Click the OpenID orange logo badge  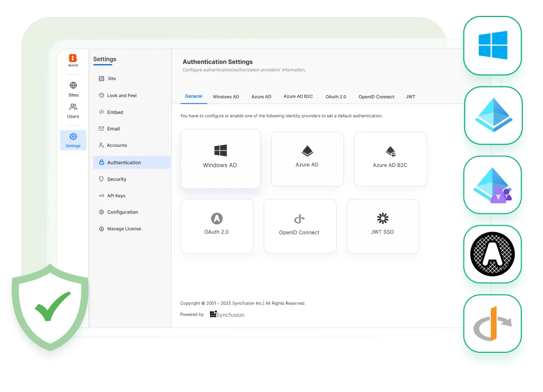(493, 324)
